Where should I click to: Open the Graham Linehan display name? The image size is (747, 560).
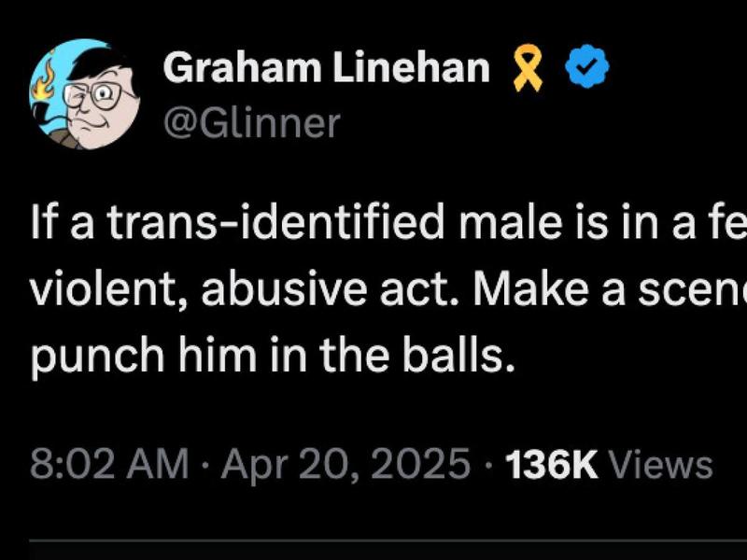click(x=326, y=68)
